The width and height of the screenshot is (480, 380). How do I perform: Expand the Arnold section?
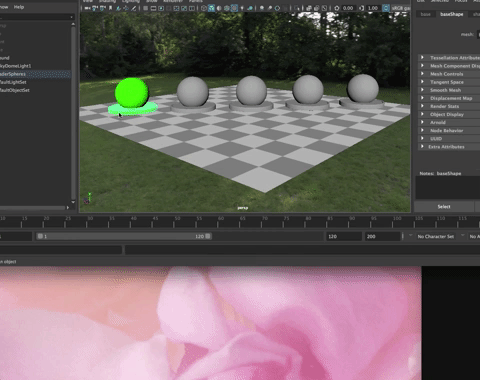pos(449,122)
